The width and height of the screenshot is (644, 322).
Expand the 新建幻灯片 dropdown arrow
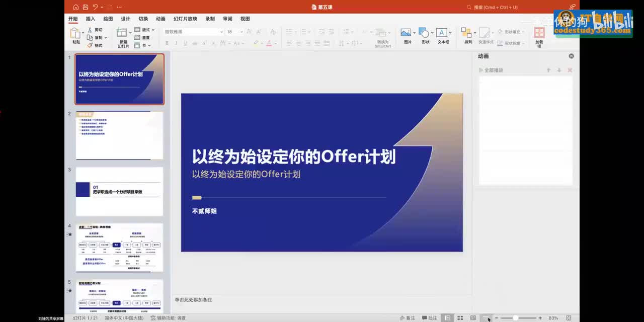tap(130, 33)
